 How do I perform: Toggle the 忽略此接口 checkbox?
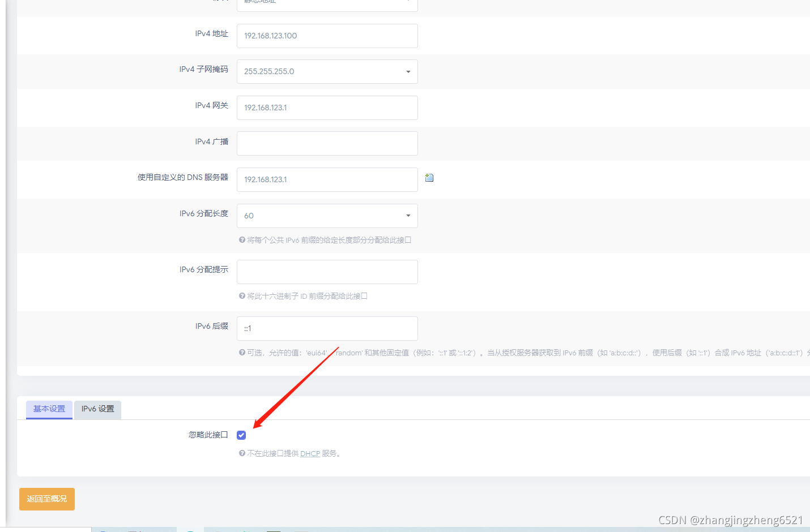(x=241, y=435)
